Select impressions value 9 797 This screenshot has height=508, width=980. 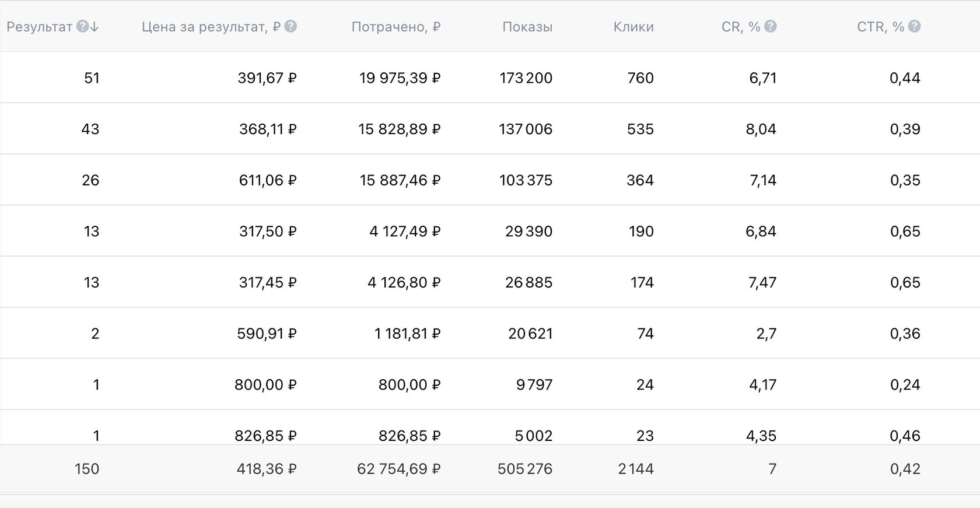coord(534,385)
